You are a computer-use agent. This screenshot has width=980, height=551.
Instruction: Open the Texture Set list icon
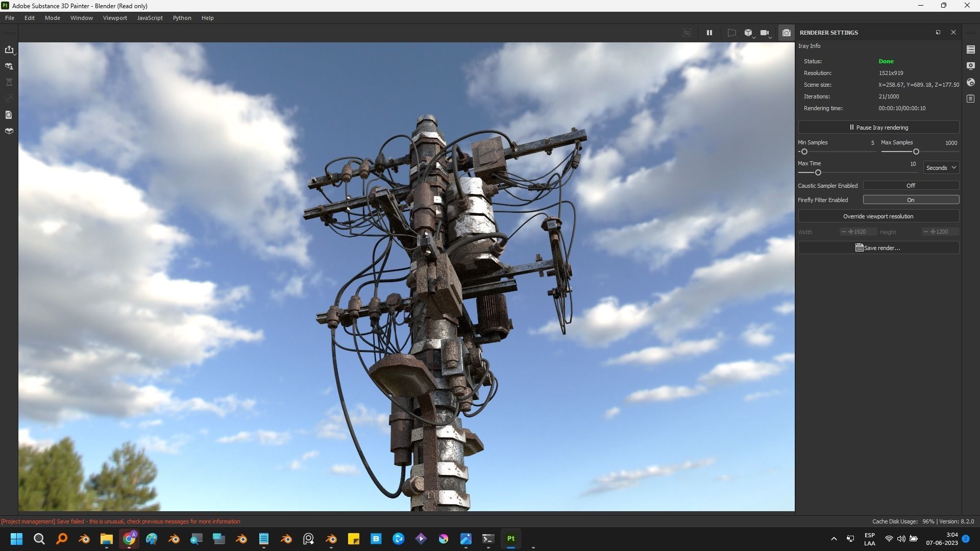pyautogui.click(x=970, y=49)
